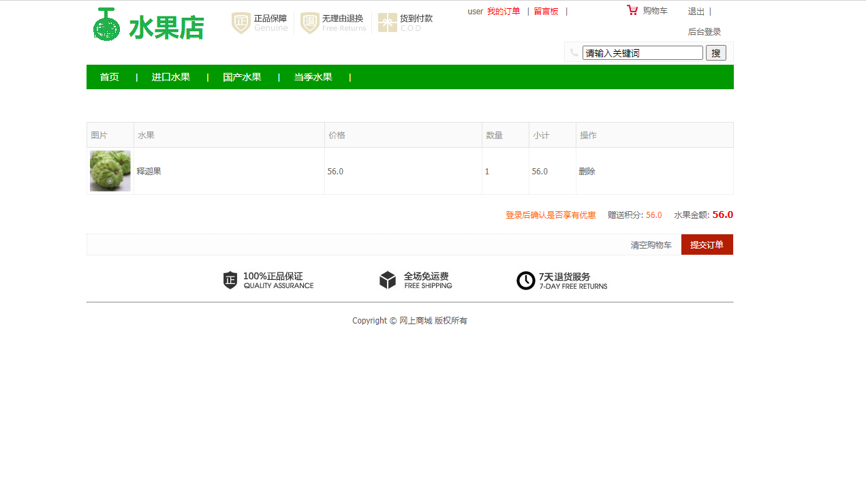Click the bold 水果金额 total 56.0
This screenshot has height=504, width=866.
tap(723, 215)
